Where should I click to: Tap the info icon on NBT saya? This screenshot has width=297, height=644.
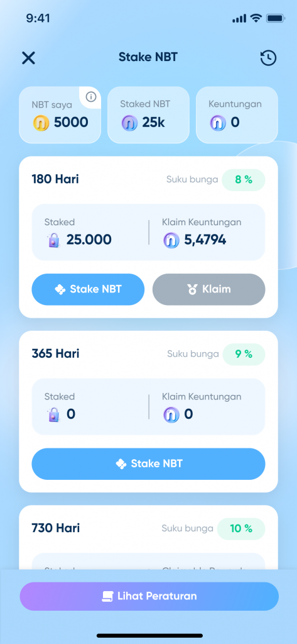coord(91,97)
